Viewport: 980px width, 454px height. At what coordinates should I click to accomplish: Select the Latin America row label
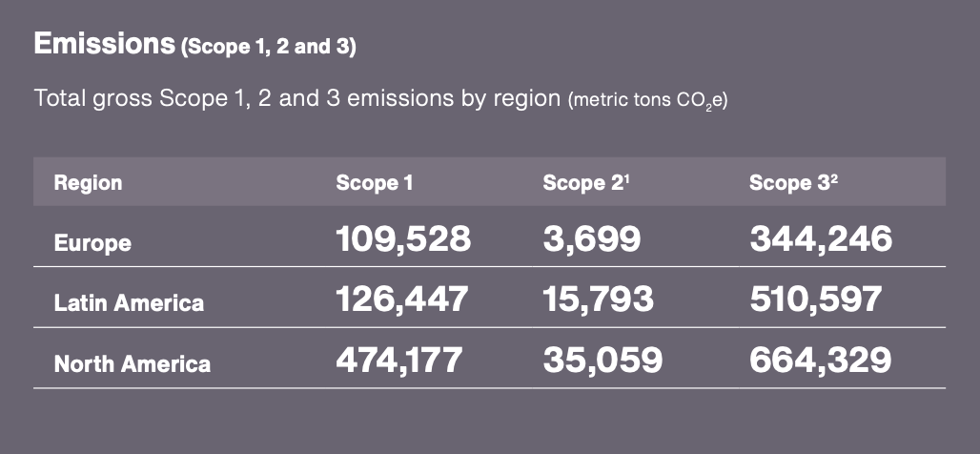point(129,303)
